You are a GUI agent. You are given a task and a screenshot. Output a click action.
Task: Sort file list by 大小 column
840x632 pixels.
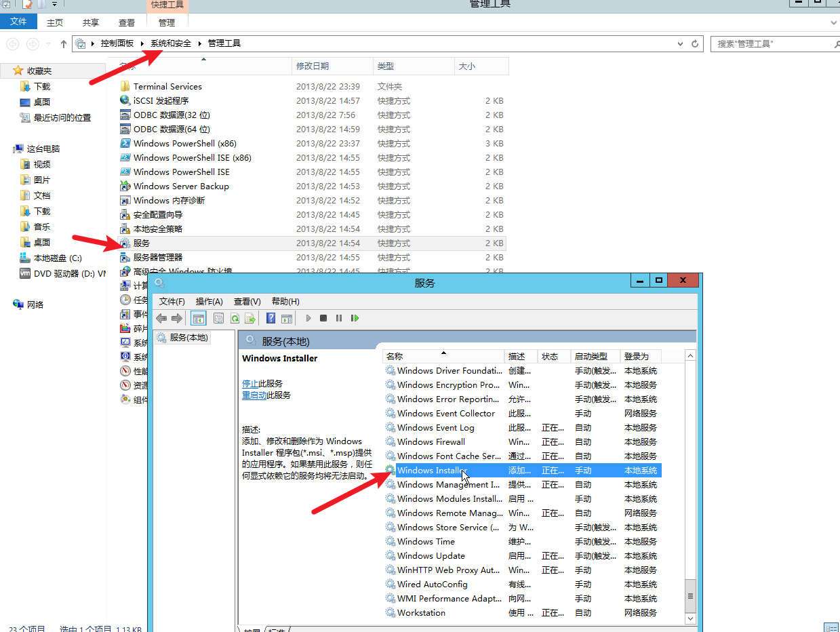tap(481, 66)
